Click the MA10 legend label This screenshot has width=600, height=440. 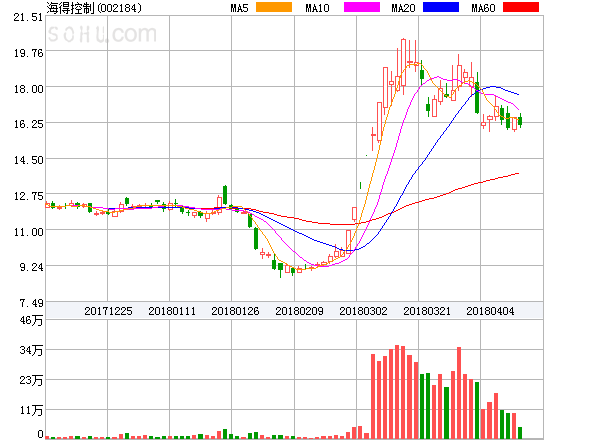tap(317, 8)
